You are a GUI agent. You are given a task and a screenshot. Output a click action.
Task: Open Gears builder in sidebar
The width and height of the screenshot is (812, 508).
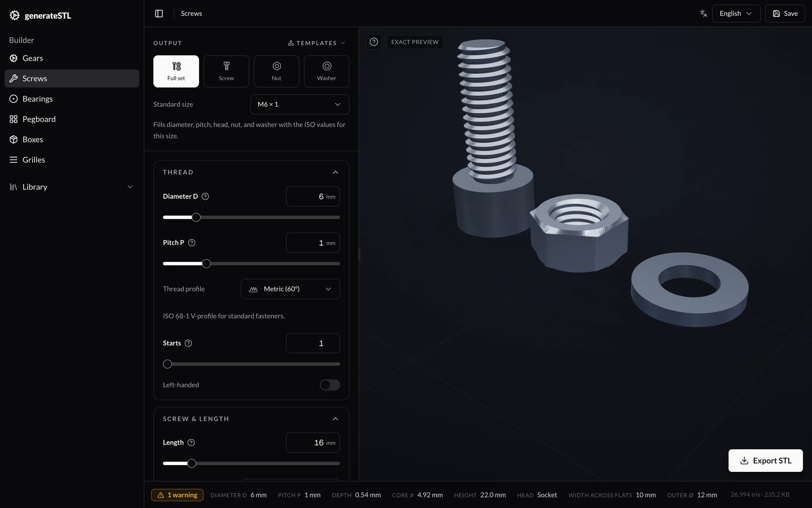coord(72,58)
